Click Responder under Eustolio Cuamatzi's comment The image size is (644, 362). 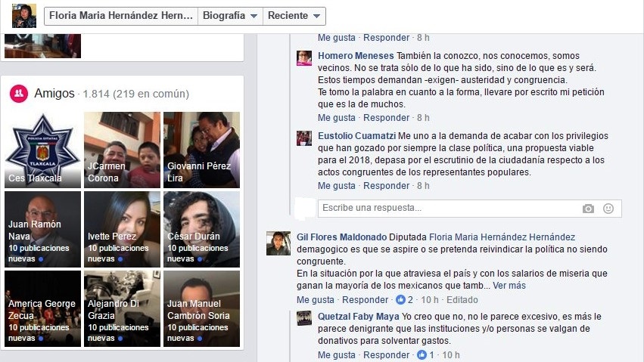click(x=386, y=186)
